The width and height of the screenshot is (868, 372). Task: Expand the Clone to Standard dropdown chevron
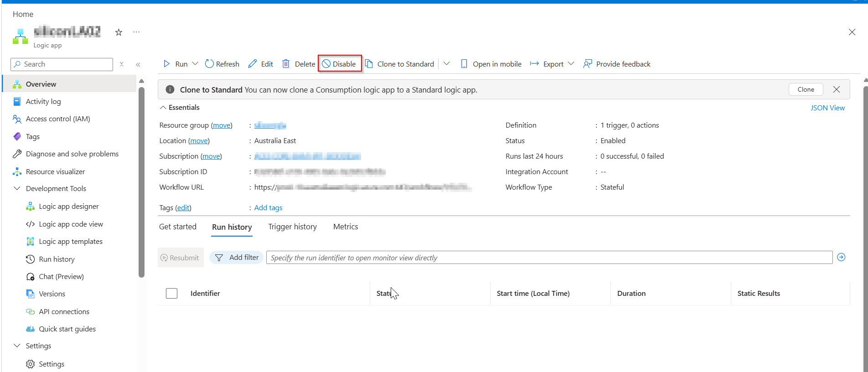point(447,64)
